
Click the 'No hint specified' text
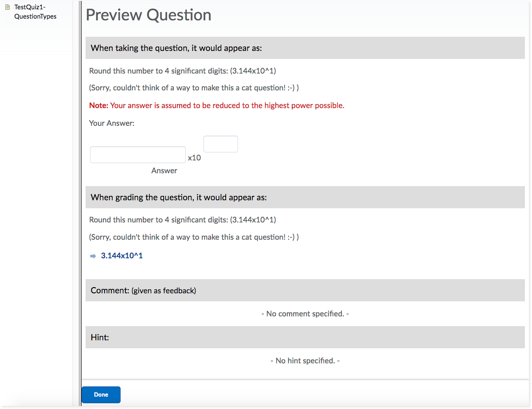point(305,361)
